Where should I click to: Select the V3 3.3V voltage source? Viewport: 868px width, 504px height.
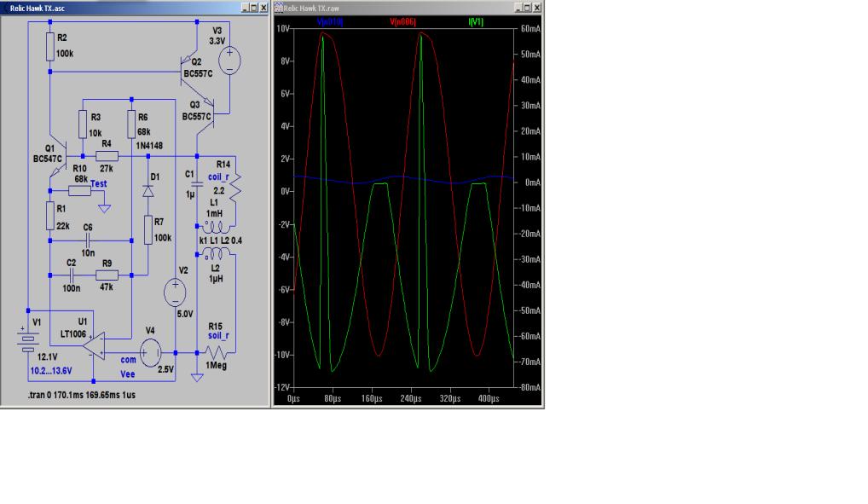(230, 61)
